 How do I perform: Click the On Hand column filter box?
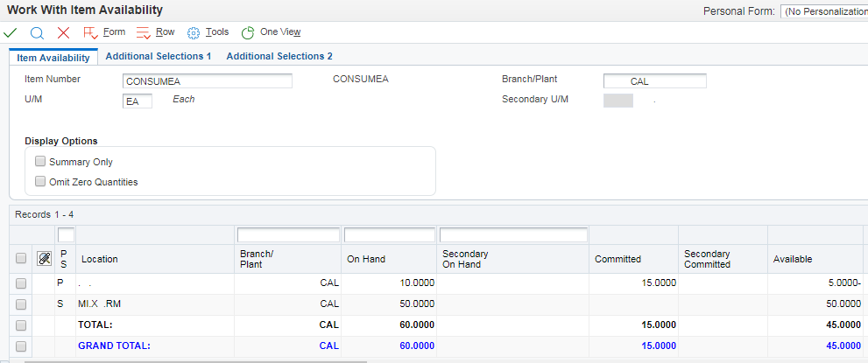coord(389,235)
